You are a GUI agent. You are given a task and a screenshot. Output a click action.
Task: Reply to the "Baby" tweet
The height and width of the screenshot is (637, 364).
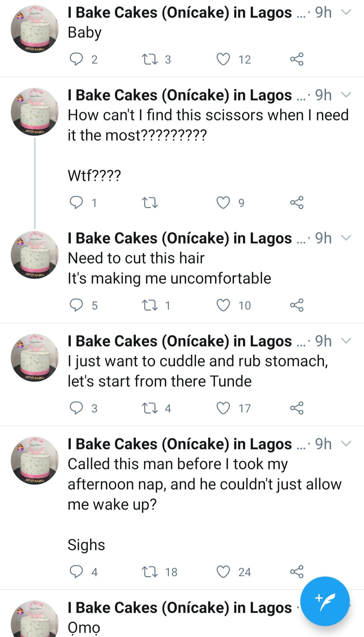tap(76, 59)
